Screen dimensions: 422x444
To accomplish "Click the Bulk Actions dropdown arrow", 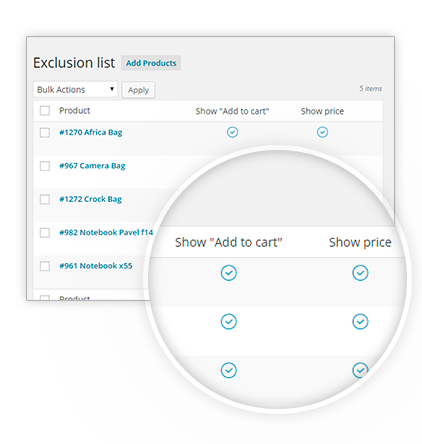I will point(112,89).
